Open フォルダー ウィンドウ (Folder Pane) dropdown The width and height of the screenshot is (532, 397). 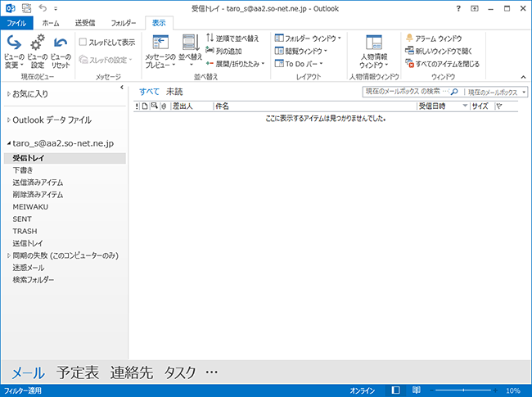[308, 38]
